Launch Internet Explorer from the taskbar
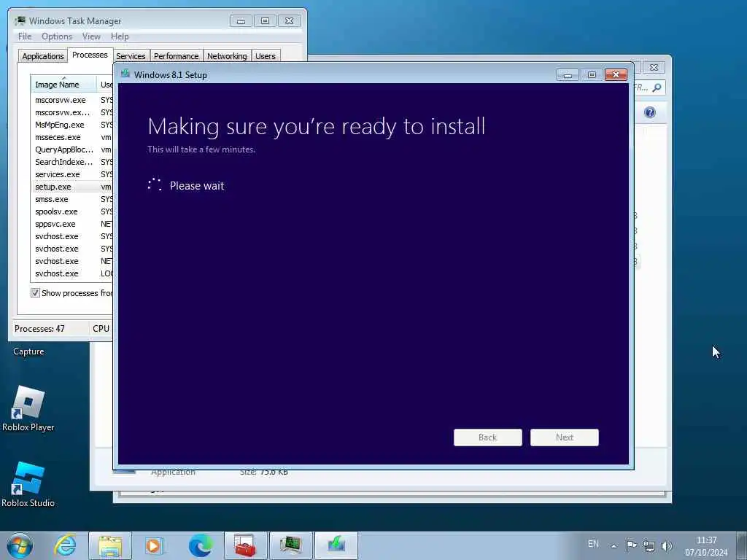This screenshot has height=560, width=747. pyautogui.click(x=65, y=545)
